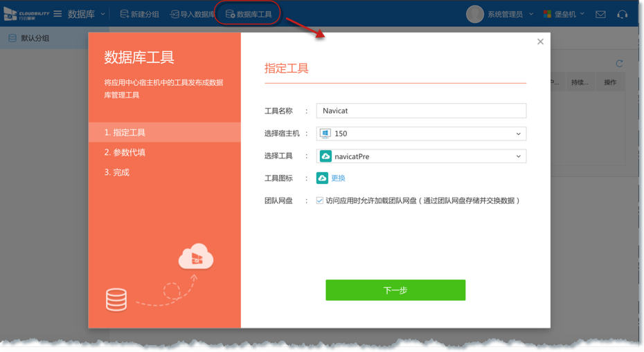Screen dimensions: 644x352
Task: Click the Cloudbility logo
Action: click(26, 14)
